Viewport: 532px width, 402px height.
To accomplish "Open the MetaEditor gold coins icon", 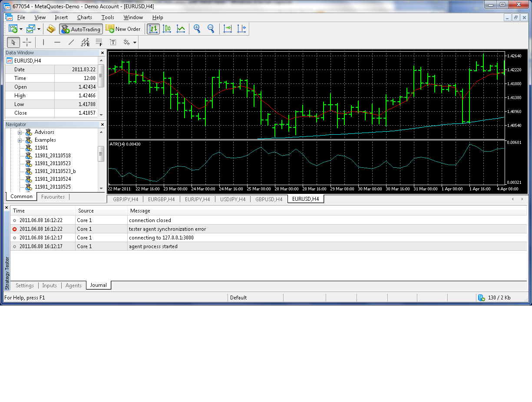I will (x=51, y=29).
